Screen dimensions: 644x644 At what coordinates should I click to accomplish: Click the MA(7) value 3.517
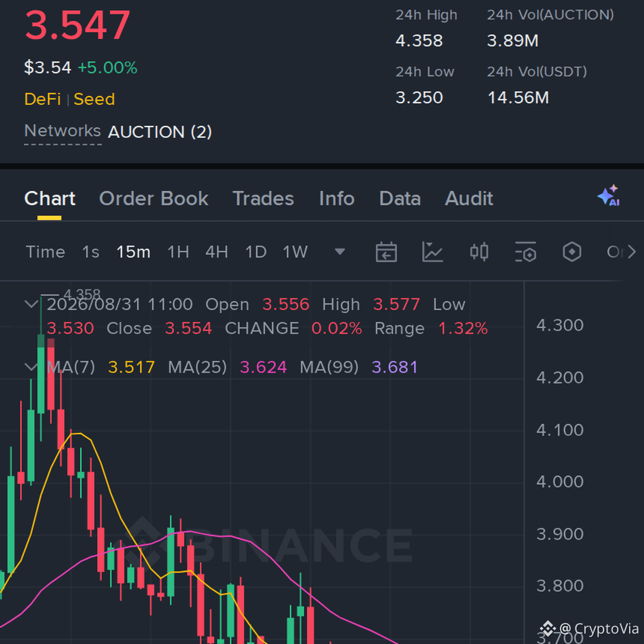(131, 367)
